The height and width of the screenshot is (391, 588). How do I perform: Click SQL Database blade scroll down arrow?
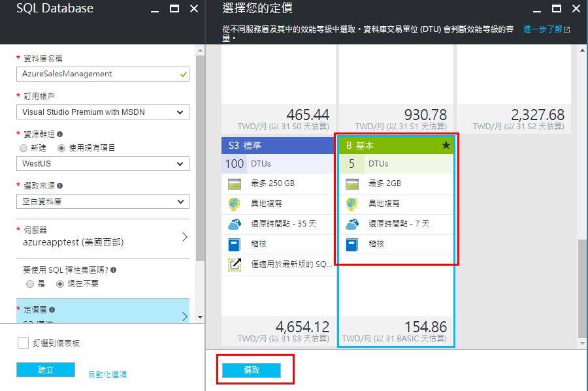pos(201,317)
